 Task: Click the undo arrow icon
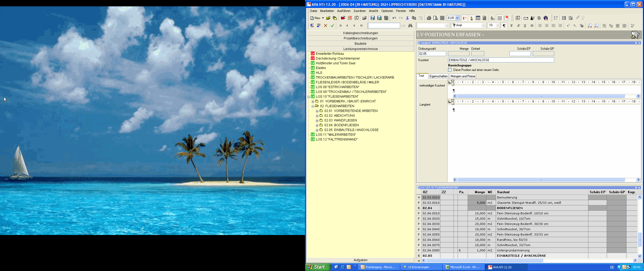(394, 18)
